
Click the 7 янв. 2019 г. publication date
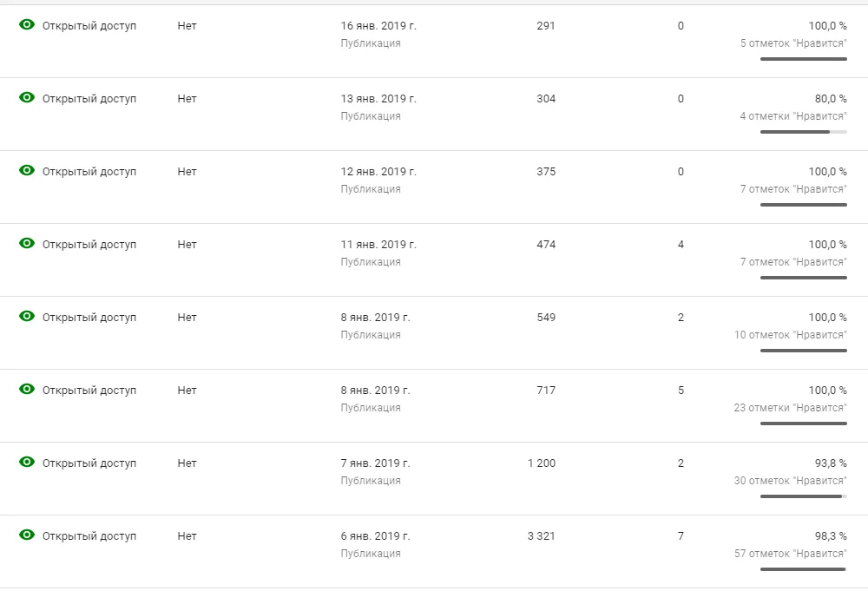375,463
